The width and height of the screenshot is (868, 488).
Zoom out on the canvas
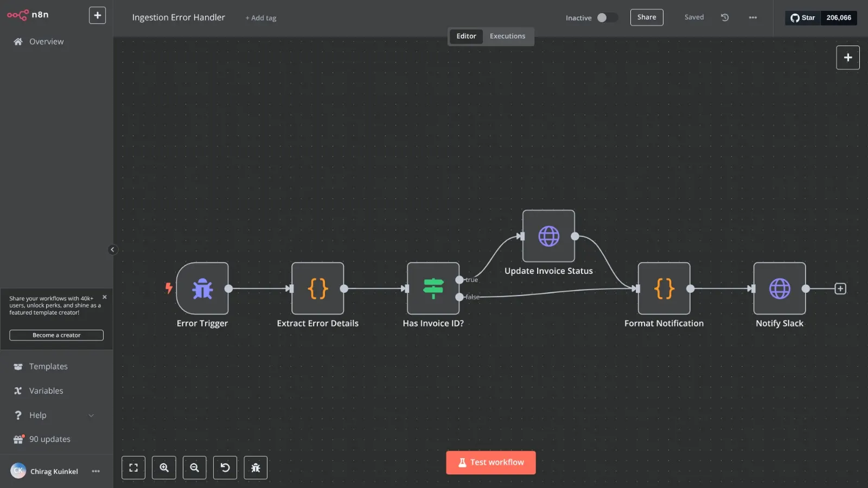click(194, 467)
